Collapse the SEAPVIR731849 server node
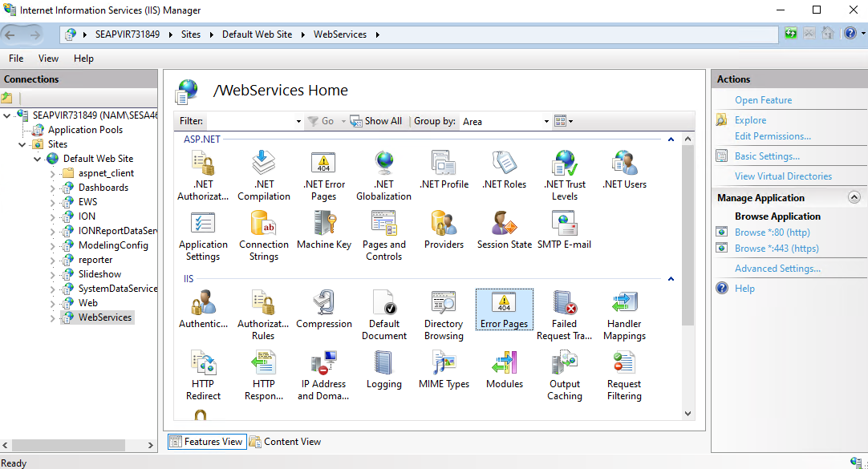This screenshot has width=868, height=469. point(7,115)
